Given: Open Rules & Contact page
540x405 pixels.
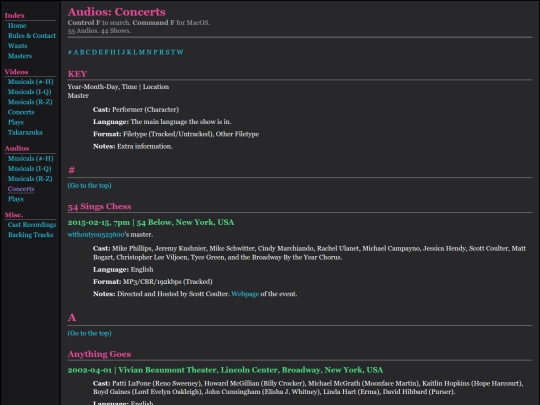Looking at the screenshot, I should pos(32,35).
